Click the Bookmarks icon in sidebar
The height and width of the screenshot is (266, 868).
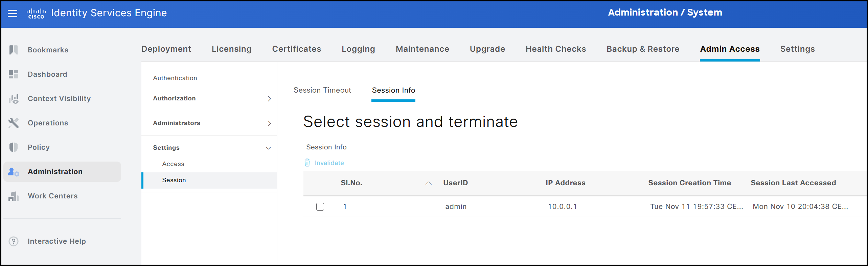pyautogui.click(x=14, y=50)
